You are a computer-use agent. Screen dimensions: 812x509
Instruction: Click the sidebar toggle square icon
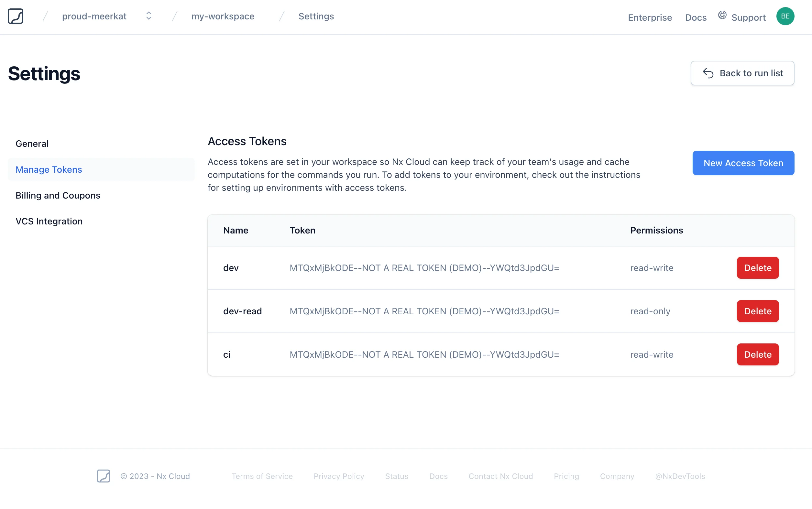tap(16, 16)
